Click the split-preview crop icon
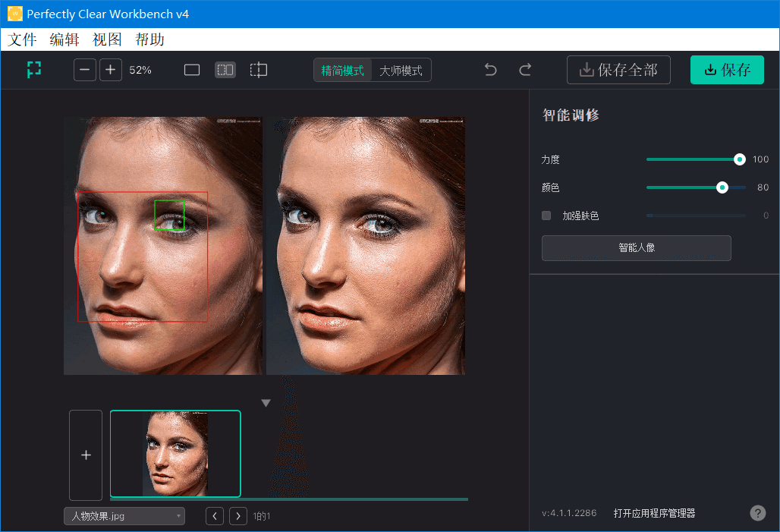Viewport: 780px width, 532px height. [x=258, y=69]
